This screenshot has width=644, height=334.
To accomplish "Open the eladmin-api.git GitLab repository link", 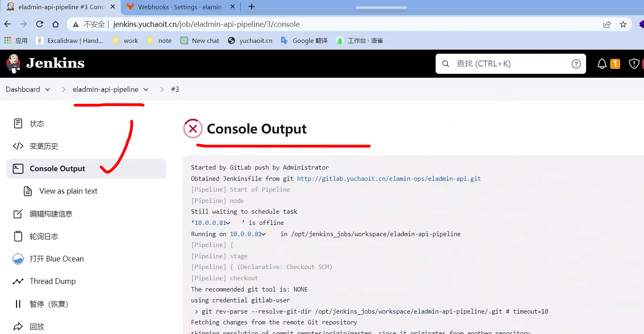I will tap(389, 178).
